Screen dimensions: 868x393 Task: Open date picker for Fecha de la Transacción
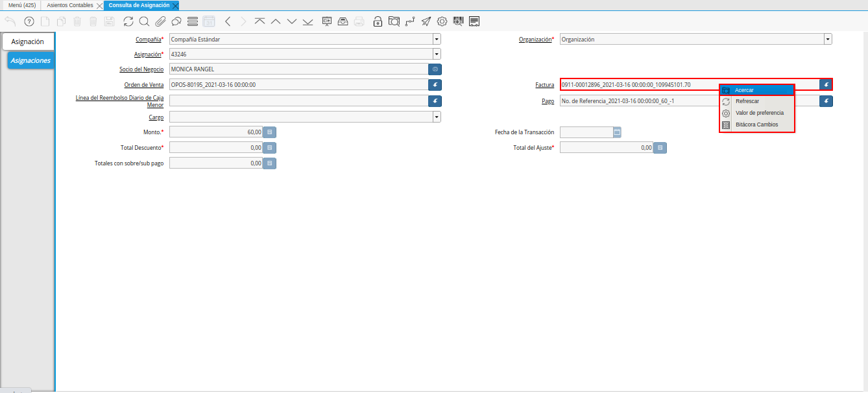(x=618, y=132)
